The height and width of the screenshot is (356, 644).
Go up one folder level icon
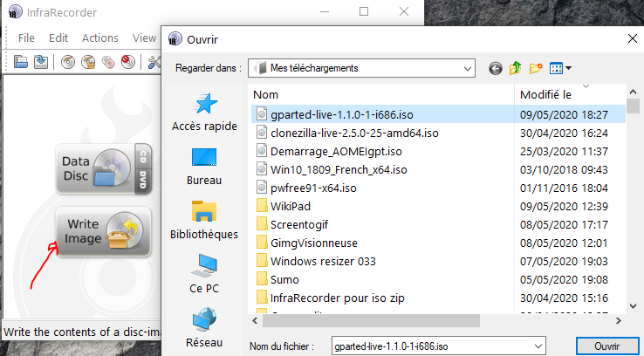click(516, 68)
